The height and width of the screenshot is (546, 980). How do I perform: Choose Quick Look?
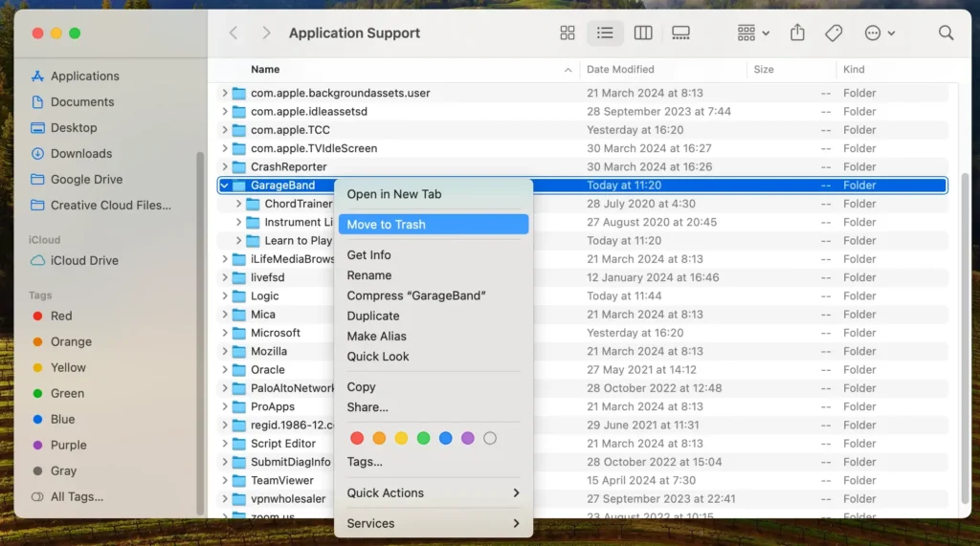click(434, 357)
